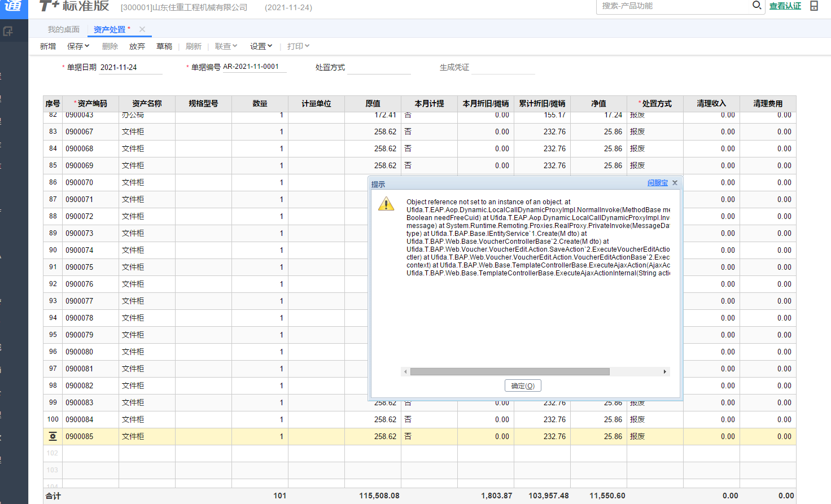Select asset code cell 0900067
831x504 pixels.
tap(91, 132)
